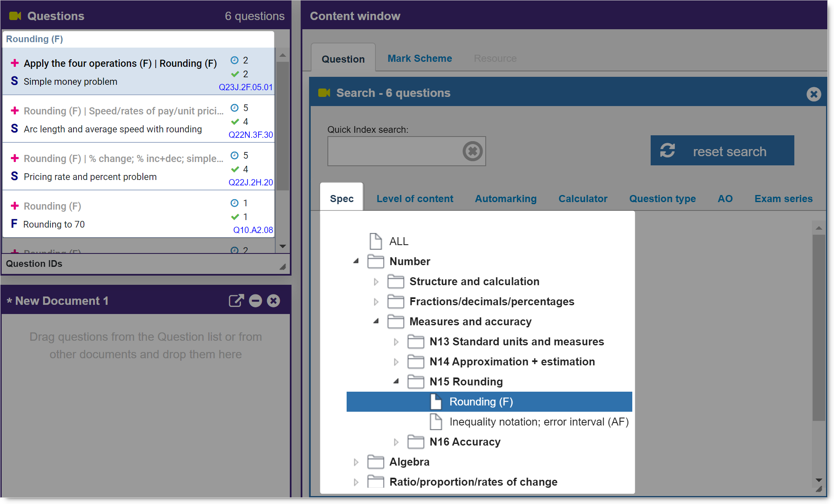Clear the Quick Index search field
The width and height of the screenshot is (834, 504).
[472, 151]
